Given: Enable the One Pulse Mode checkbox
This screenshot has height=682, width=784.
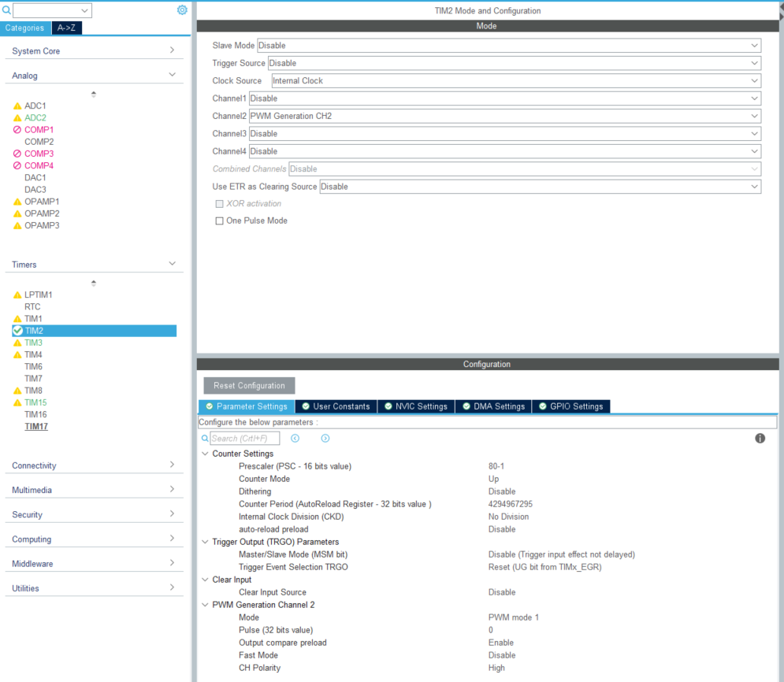Looking at the screenshot, I should coord(220,221).
